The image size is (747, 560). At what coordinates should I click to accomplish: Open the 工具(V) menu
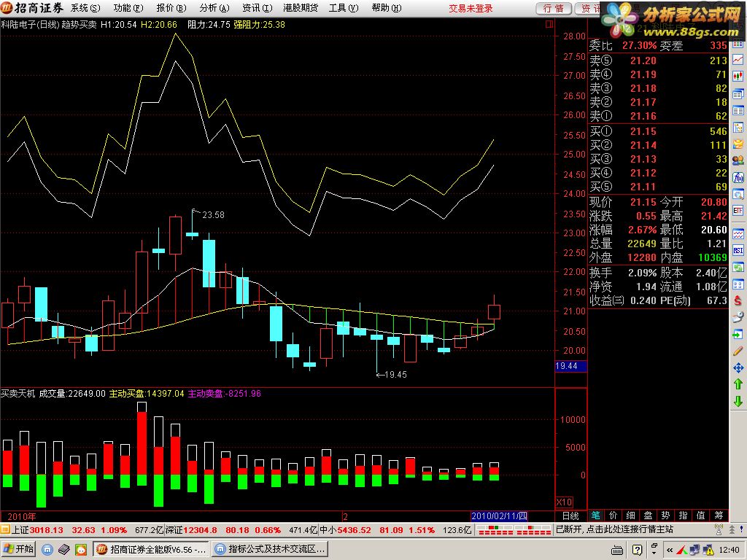pos(344,8)
